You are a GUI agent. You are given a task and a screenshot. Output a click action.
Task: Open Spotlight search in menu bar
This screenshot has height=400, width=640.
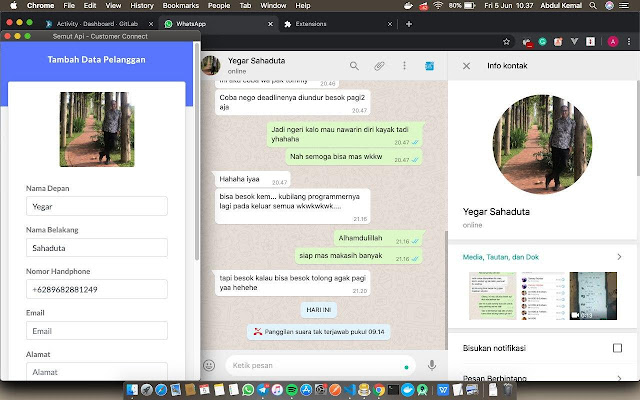click(x=593, y=6)
